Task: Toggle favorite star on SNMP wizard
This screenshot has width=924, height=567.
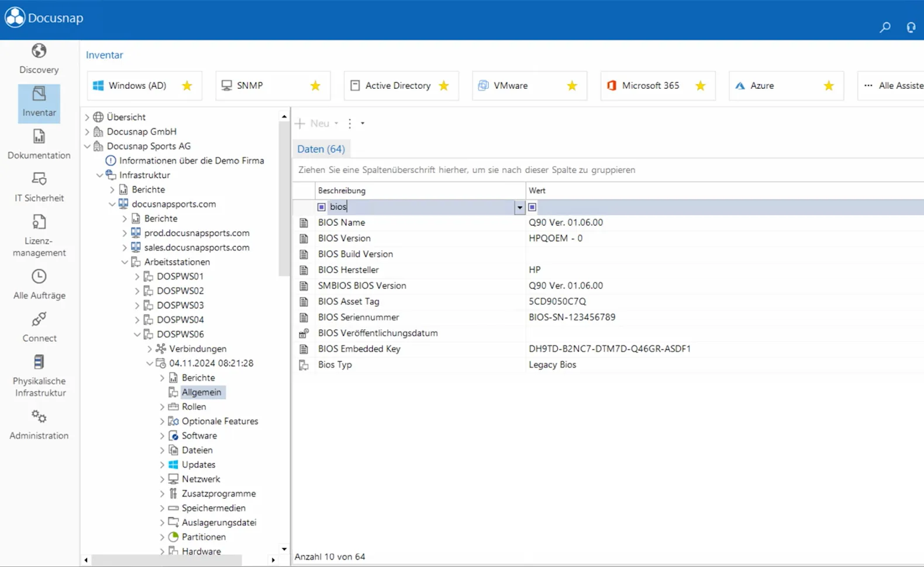Action: tap(315, 86)
